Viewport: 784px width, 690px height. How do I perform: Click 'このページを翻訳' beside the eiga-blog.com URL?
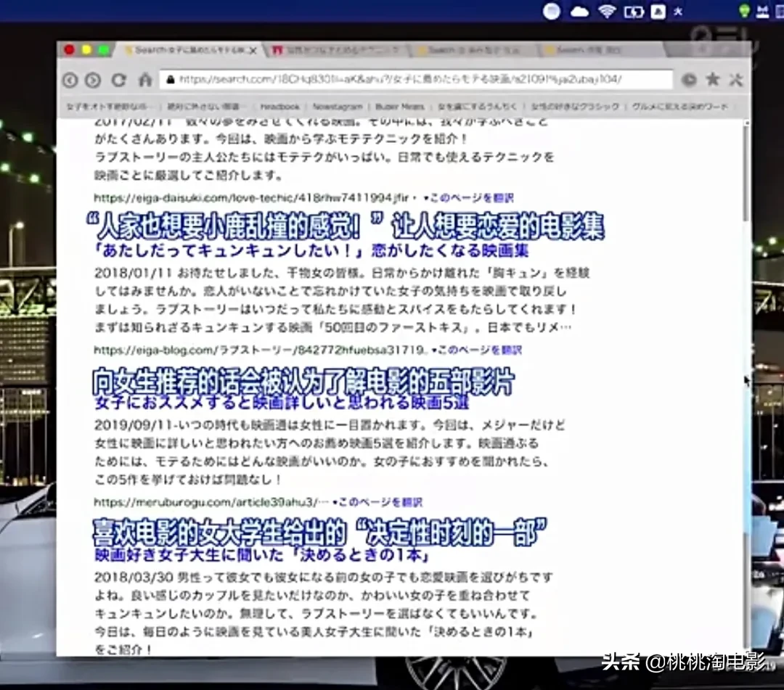point(476,350)
